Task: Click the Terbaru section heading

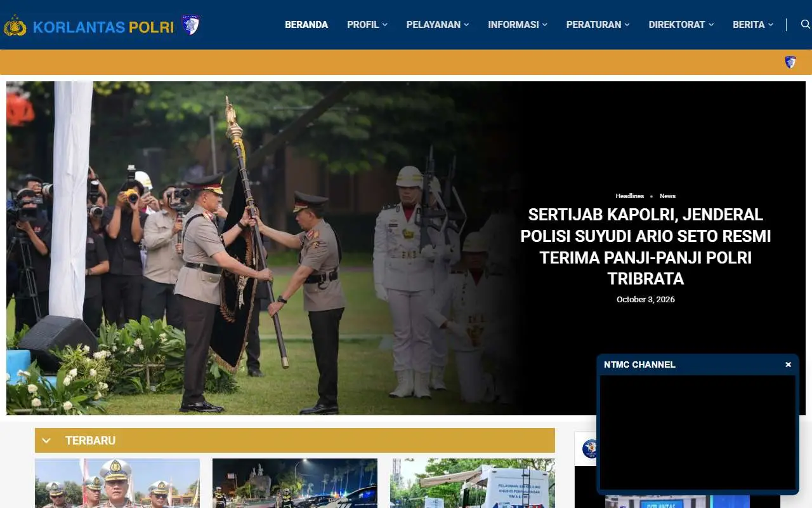Action: click(90, 441)
